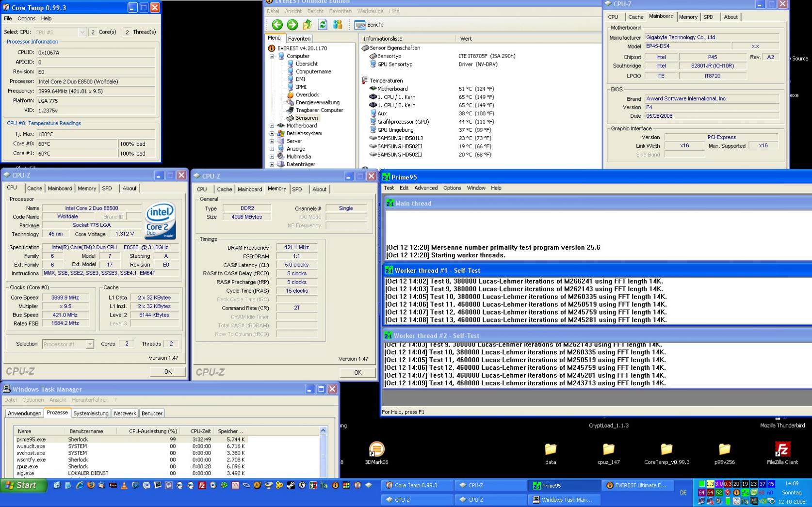Click the folder-up icon in EVEREST toolbar
This screenshot has height=507, width=812.
tap(307, 25)
